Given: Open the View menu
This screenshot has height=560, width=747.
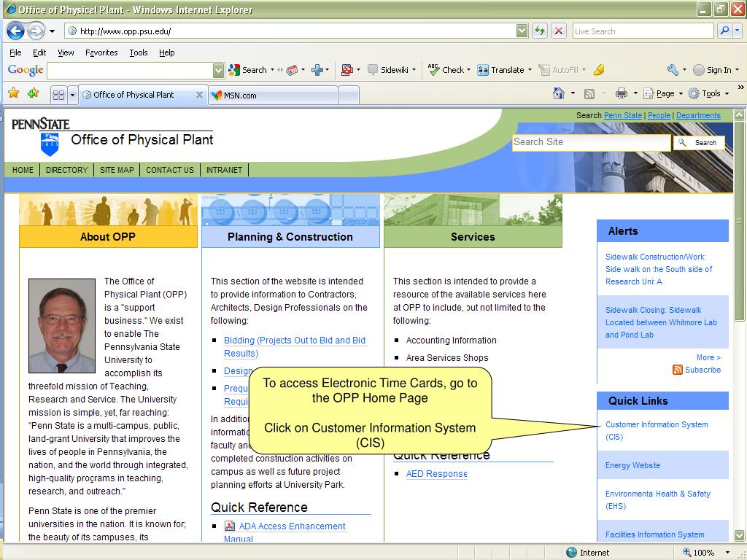Looking at the screenshot, I should click(x=66, y=52).
